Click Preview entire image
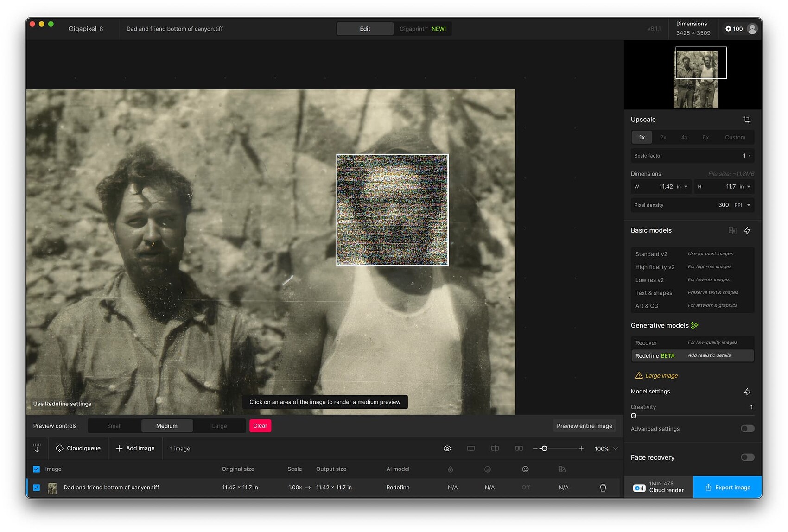 point(584,425)
